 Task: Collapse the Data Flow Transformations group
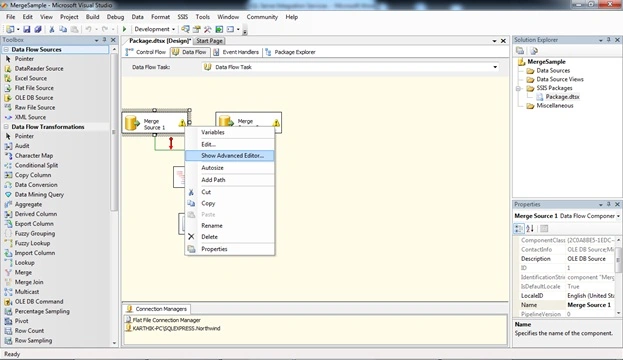(x=6, y=127)
